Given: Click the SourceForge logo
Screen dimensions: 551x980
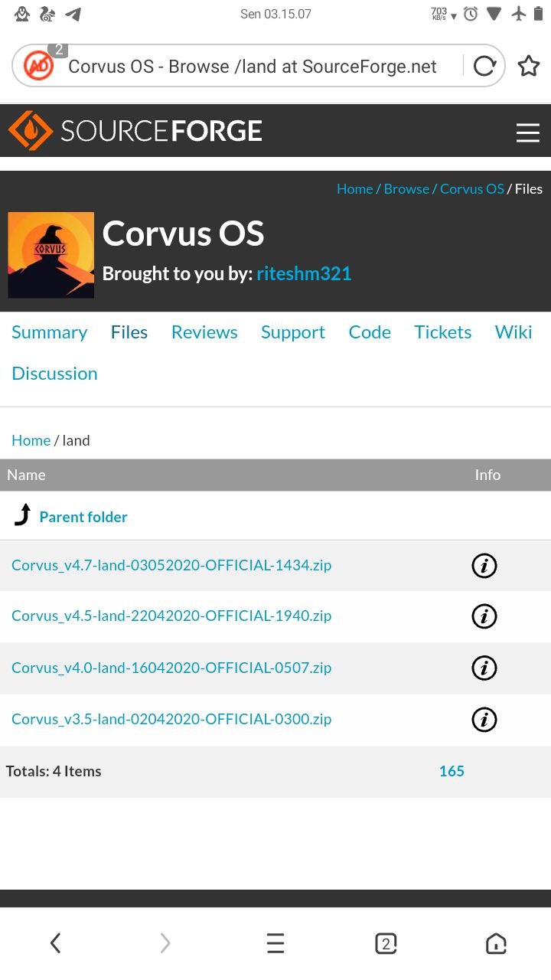Looking at the screenshot, I should coord(135,131).
